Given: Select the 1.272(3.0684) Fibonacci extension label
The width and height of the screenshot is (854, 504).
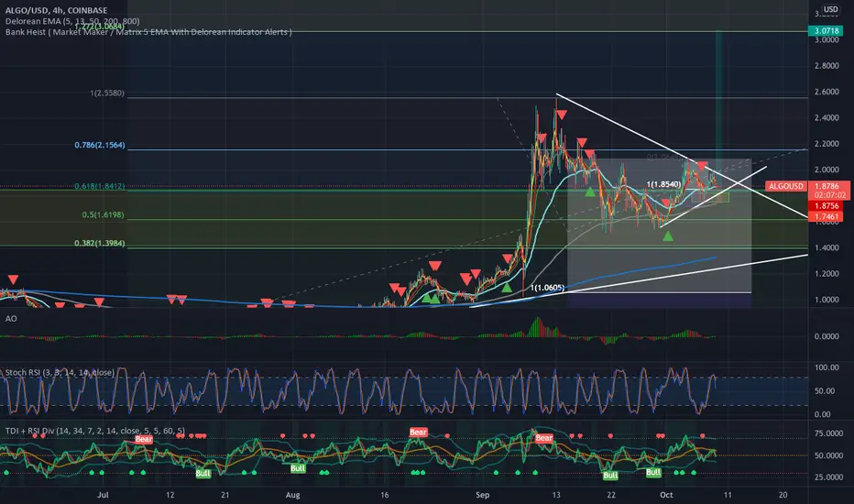Looking at the screenshot, I should (x=100, y=27).
